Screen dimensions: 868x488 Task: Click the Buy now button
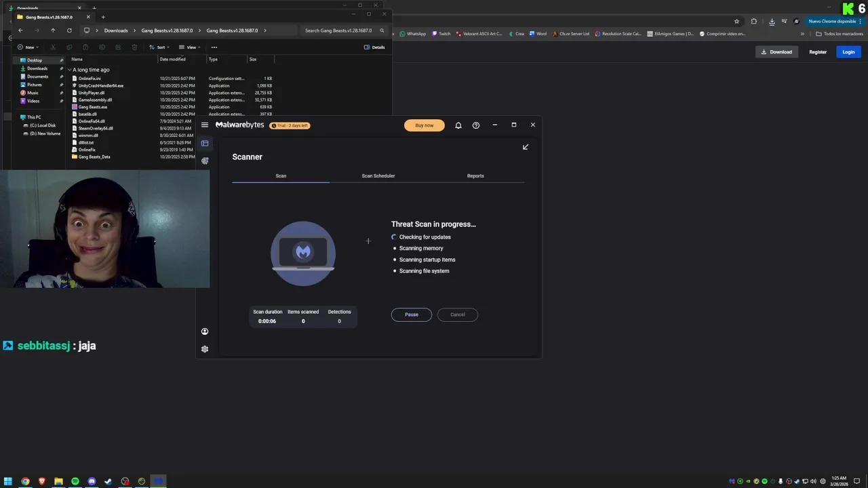(x=425, y=125)
